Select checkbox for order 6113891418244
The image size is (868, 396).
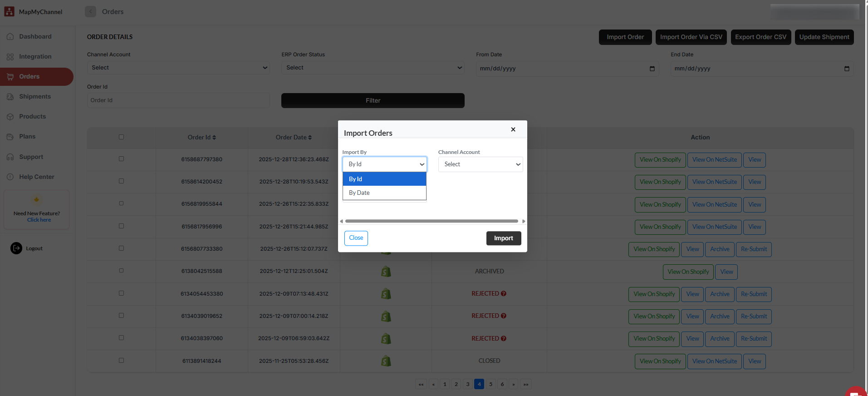tap(121, 361)
